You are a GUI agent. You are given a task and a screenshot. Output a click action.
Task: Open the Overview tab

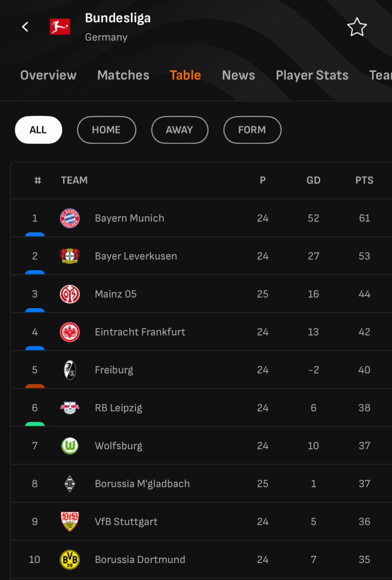pyautogui.click(x=48, y=75)
